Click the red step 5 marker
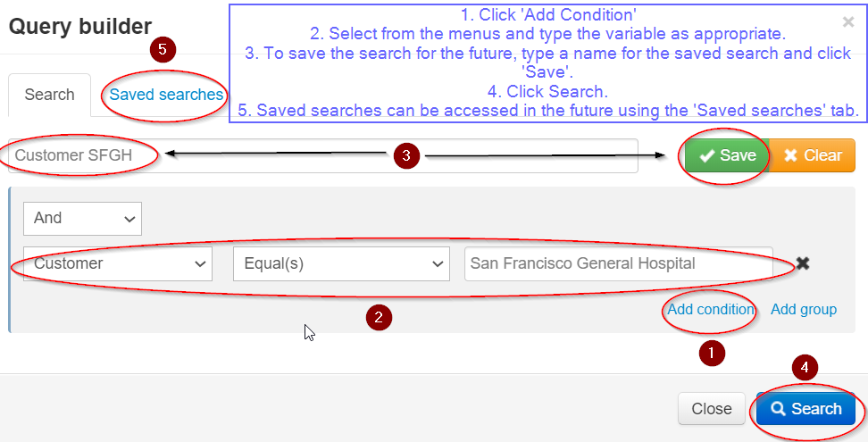Screen dimensions: 868x442 click(x=162, y=49)
